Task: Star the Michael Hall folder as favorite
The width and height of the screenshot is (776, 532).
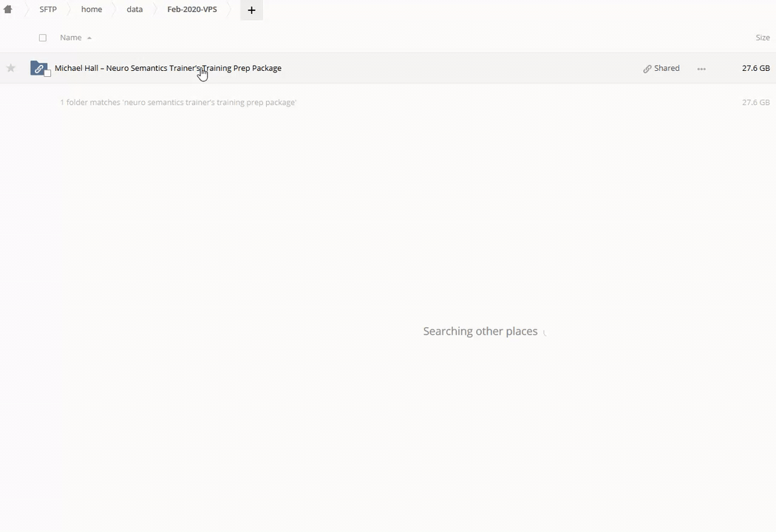Action: click(x=11, y=68)
